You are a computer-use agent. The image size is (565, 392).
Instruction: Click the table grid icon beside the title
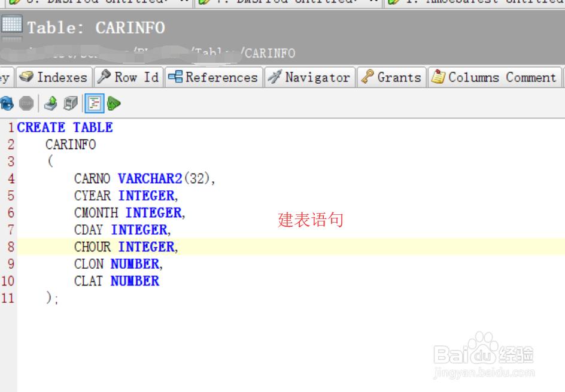click(x=12, y=25)
